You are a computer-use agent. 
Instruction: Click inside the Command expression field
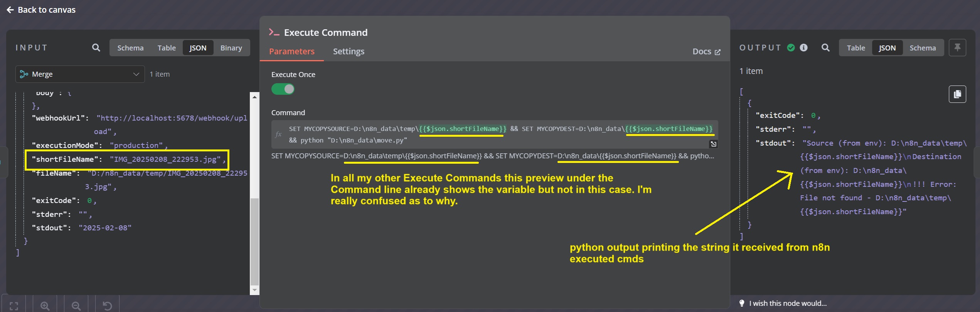click(495, 134)
